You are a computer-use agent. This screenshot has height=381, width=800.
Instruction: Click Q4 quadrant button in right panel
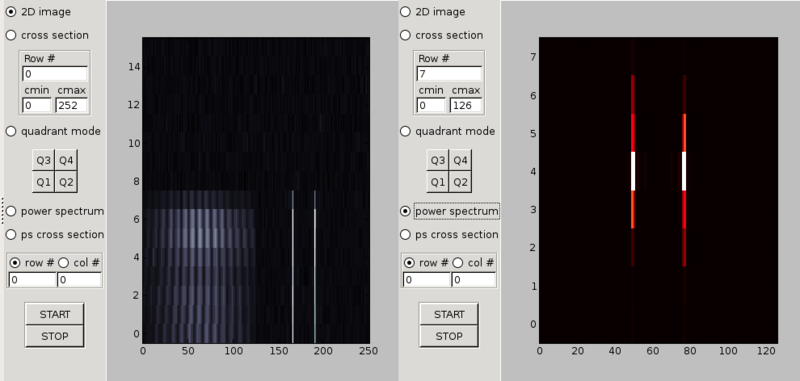pyautogui.click(x=460, y=161)
